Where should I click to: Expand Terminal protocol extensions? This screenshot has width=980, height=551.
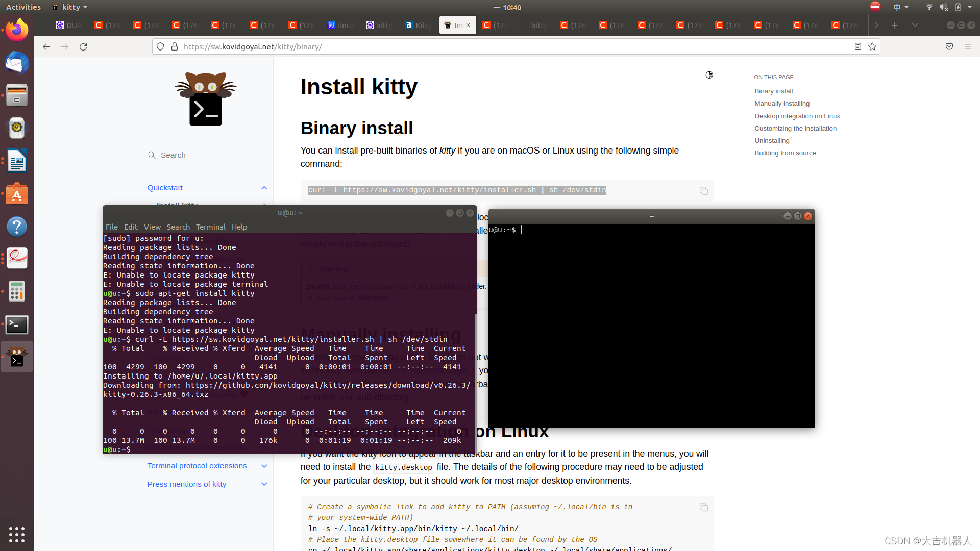click(264, 466)
